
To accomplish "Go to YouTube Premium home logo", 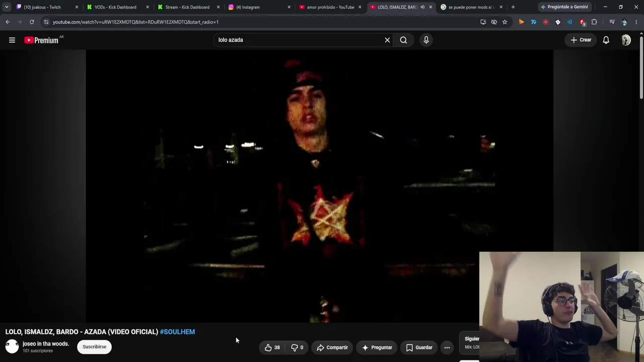I will point(41,40).
